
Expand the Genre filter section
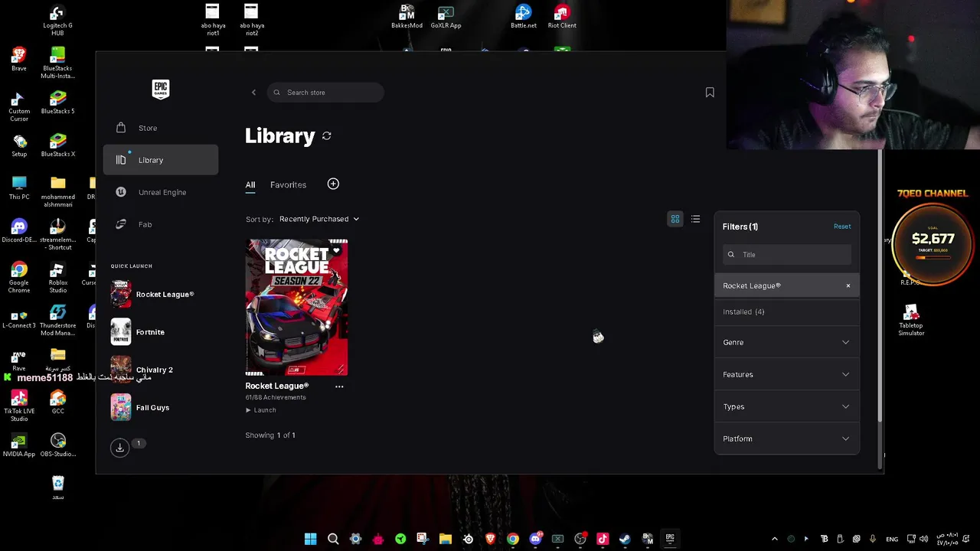tap(787, 342)
